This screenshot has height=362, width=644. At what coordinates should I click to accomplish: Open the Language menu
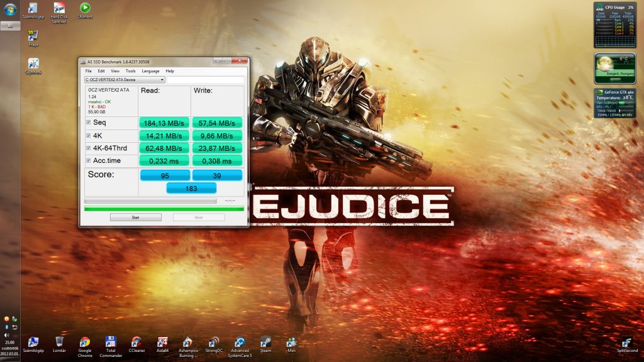coord(150,71)
